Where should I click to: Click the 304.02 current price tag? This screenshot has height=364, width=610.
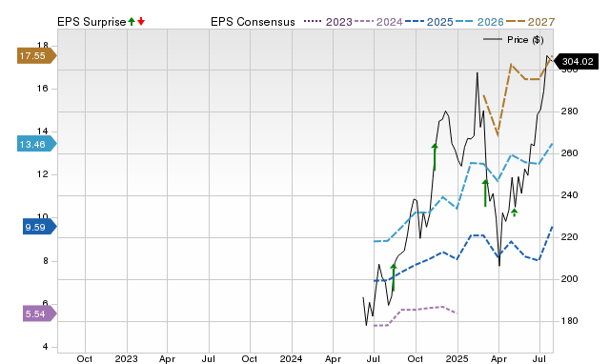click(576, 61)
